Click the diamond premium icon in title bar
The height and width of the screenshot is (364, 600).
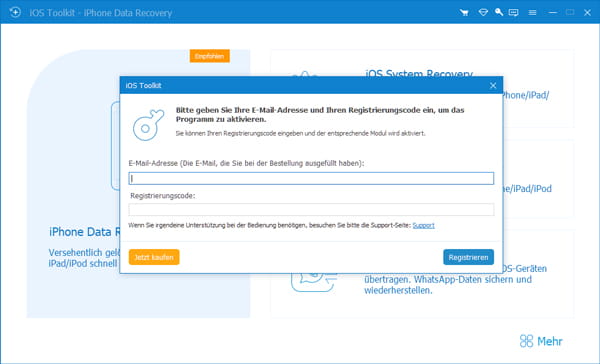tap(483, 13)
